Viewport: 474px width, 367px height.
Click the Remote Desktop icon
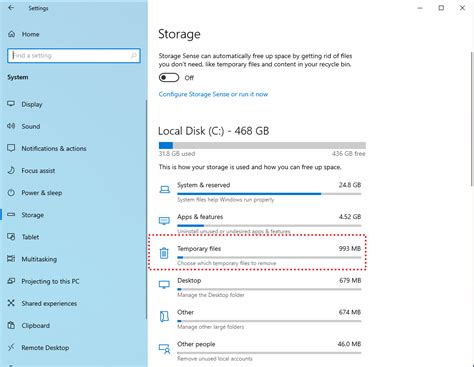(x=11, y=347)
